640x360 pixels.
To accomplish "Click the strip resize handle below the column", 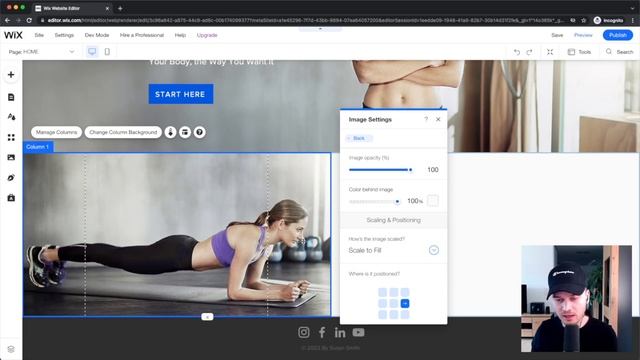I will [x=207, y=317].
